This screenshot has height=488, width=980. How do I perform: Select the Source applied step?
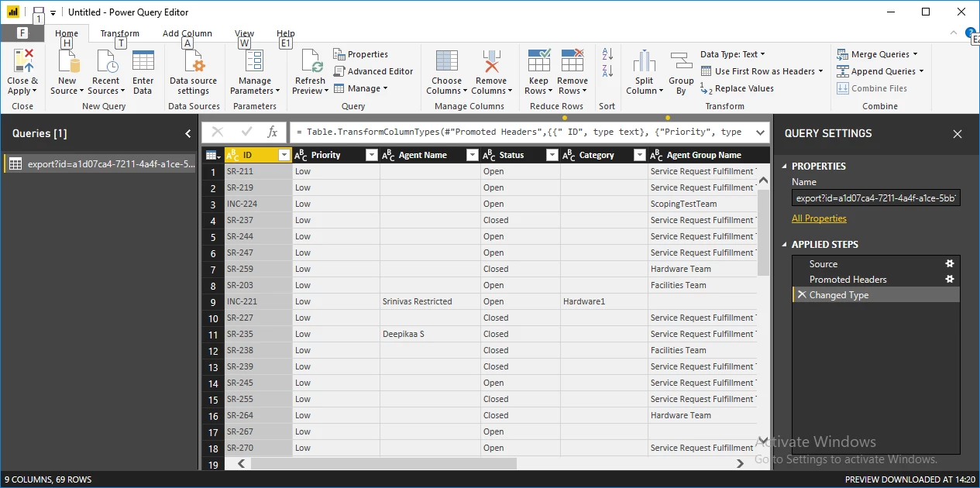[x=875, y=263]
